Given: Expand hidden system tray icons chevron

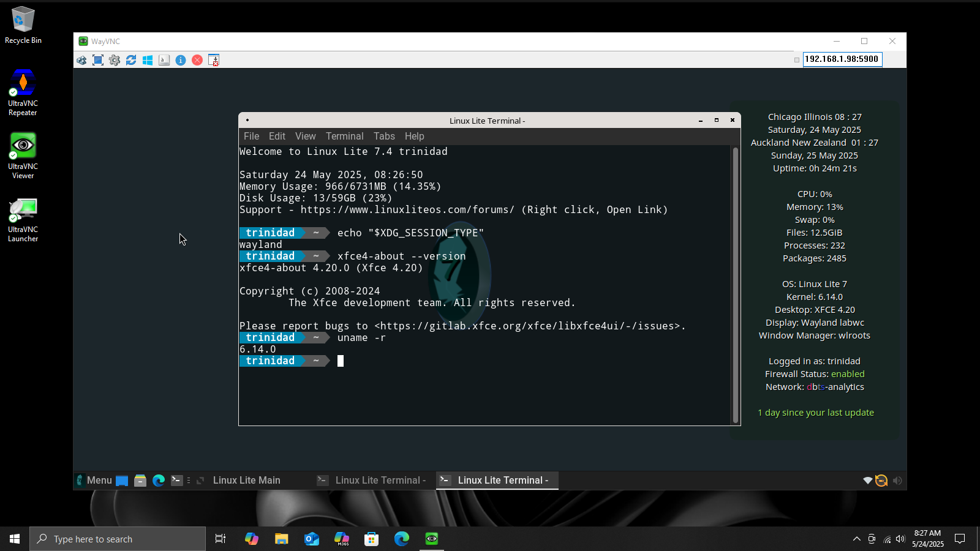Looking at the screenshot, I should pyautogui.click(x=856, y=539).
